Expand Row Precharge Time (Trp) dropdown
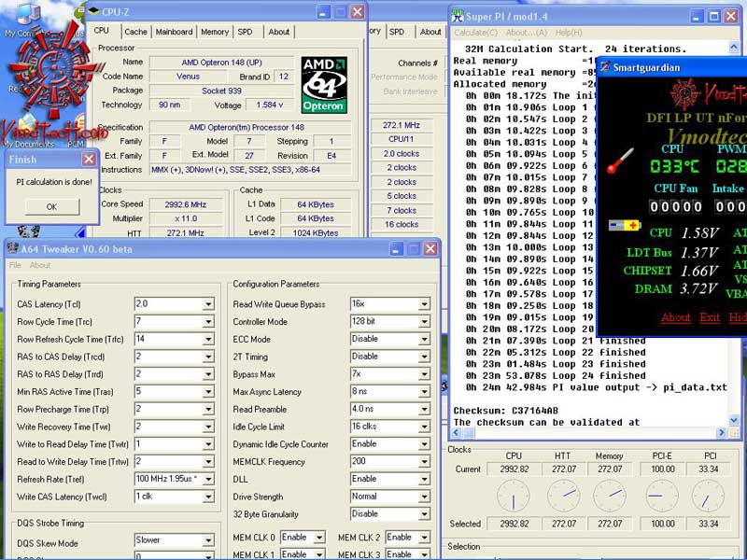Viewport: 747px width, 560px height. coord(208,410)
